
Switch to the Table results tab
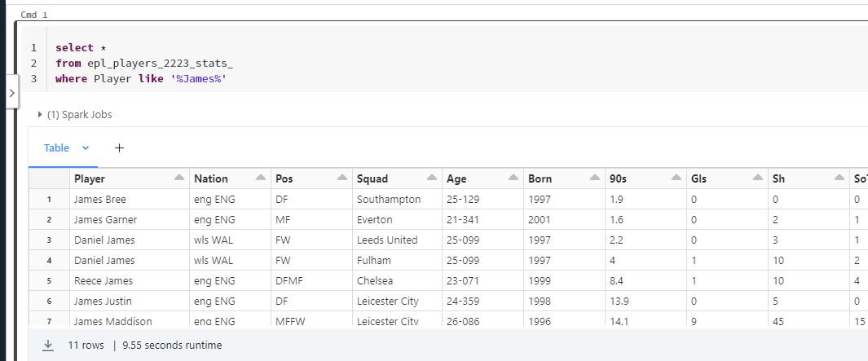click(x=56, y=147)
